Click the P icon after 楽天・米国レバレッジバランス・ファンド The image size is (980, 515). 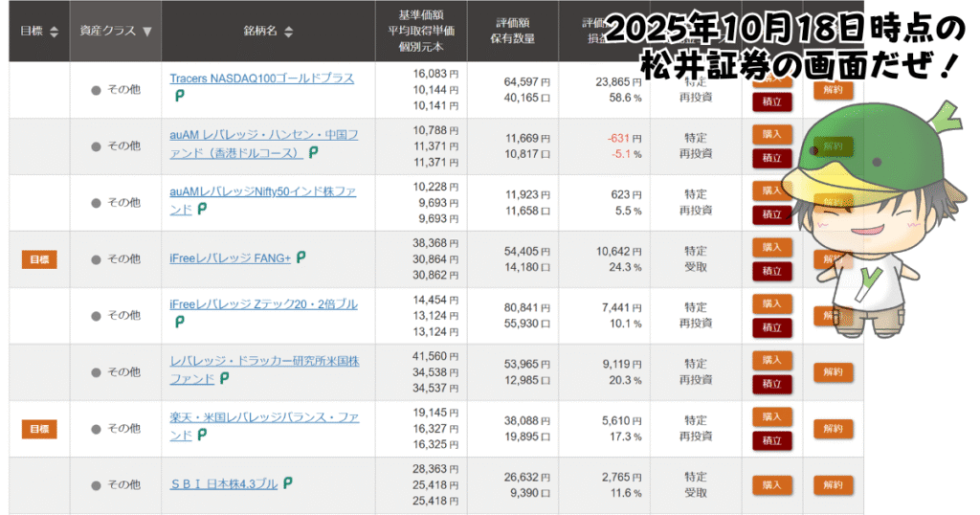202,435
